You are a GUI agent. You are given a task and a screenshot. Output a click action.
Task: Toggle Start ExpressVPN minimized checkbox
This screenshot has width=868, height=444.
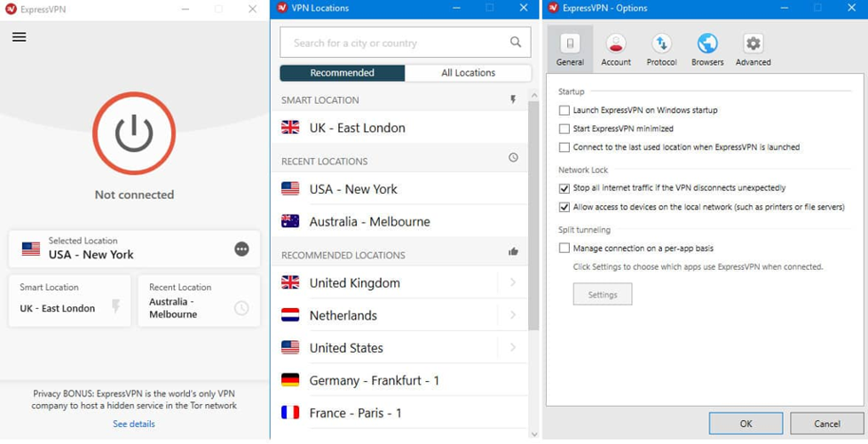564,129
